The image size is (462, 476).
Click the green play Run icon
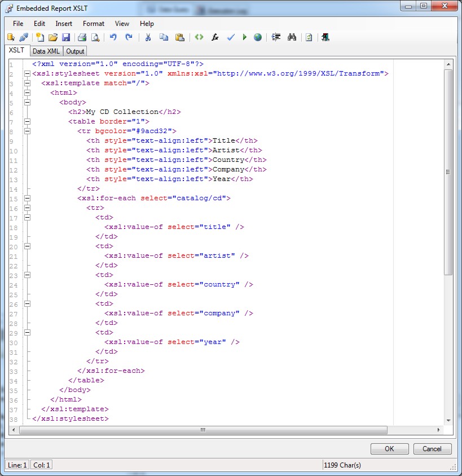coord(244,37)
